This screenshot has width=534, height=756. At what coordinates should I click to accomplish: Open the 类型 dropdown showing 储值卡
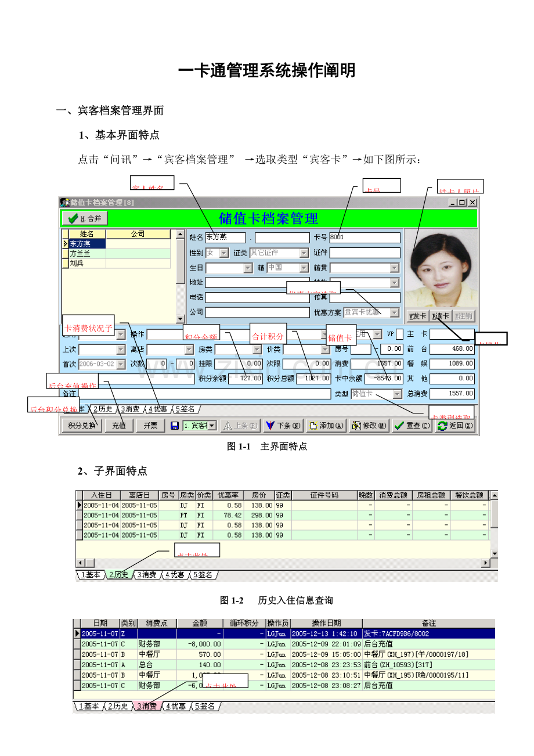(397, 394)
